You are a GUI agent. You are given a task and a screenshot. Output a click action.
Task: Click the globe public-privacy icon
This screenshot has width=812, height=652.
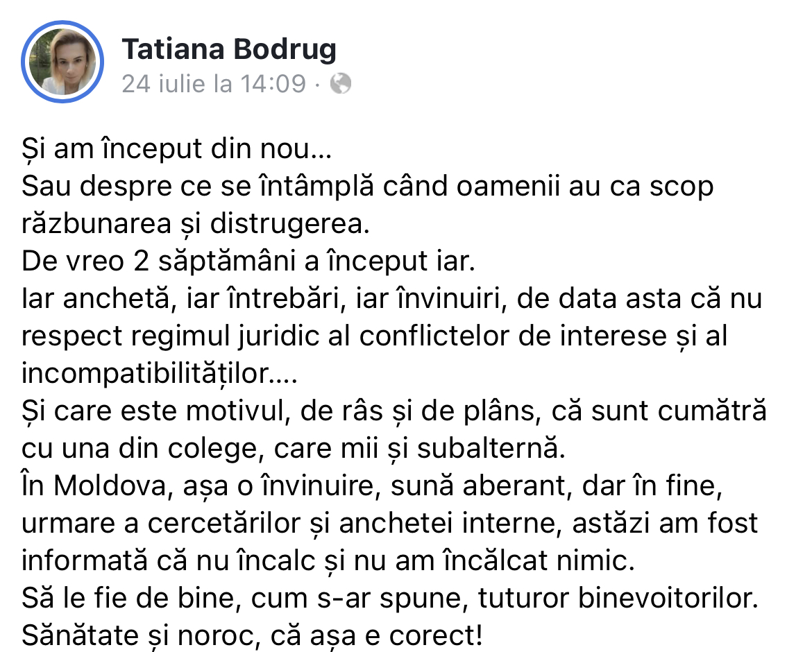340,84
